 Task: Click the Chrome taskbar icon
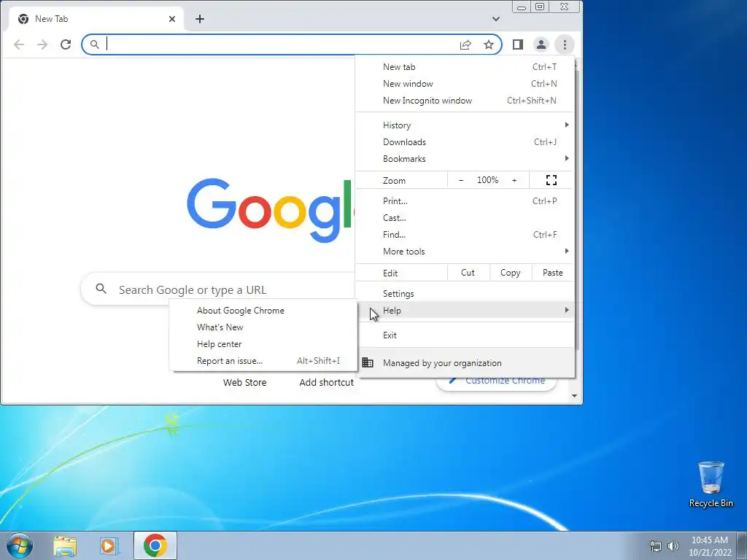(x=155, y=545)
